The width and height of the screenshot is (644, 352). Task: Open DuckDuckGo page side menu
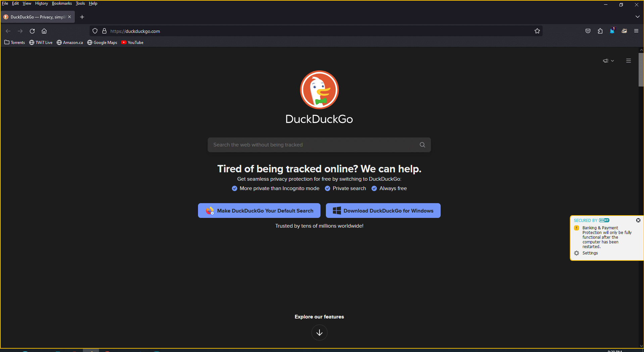pos(629,61)
